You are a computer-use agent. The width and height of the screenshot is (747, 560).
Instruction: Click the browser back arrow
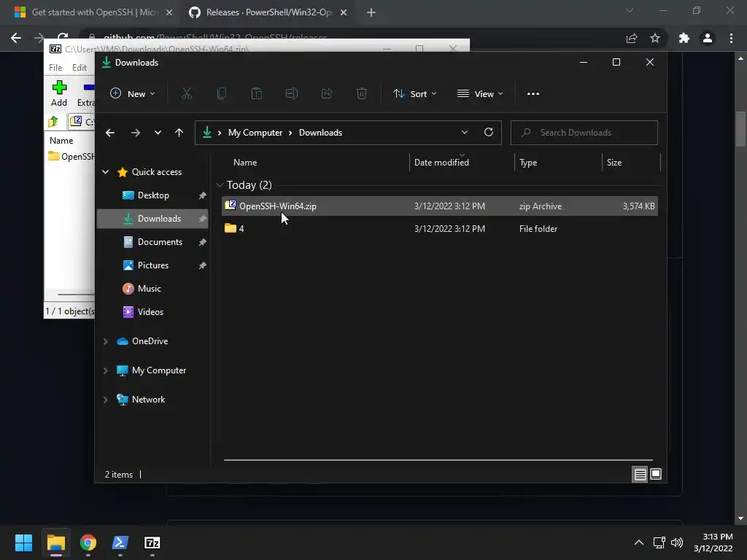point(16,38)
